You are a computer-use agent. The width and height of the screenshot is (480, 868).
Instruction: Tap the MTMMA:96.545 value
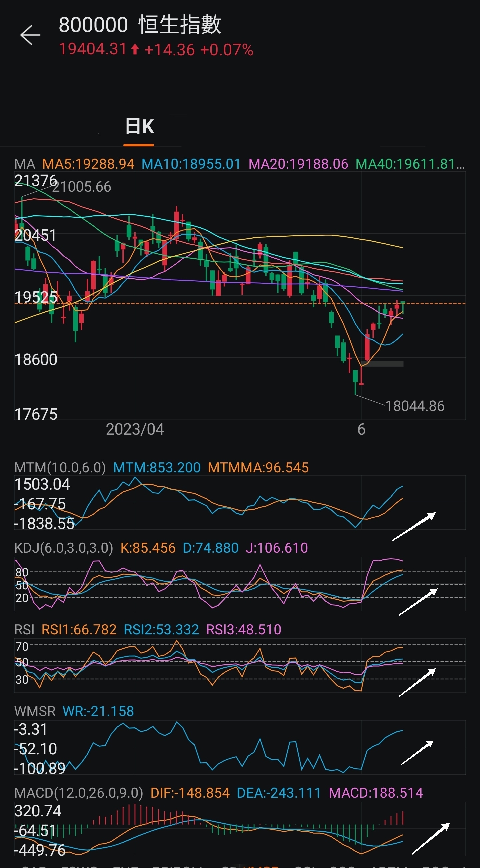click(258, 468)
